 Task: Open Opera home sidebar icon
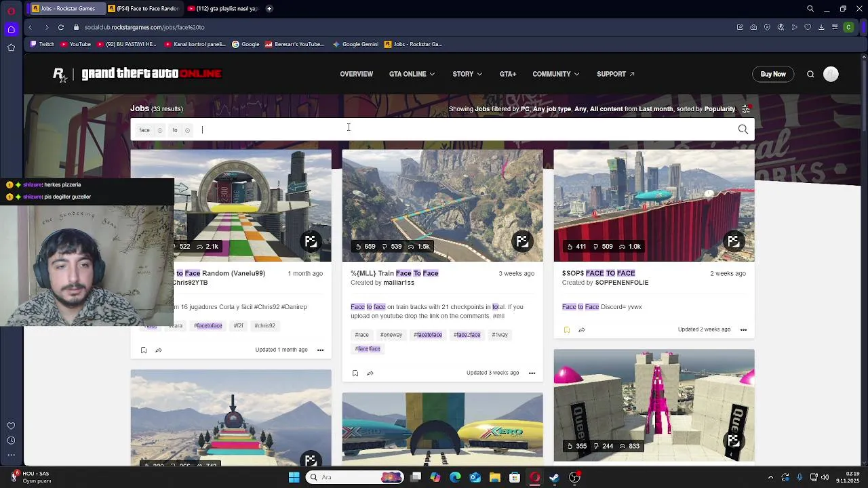point(11,29)
